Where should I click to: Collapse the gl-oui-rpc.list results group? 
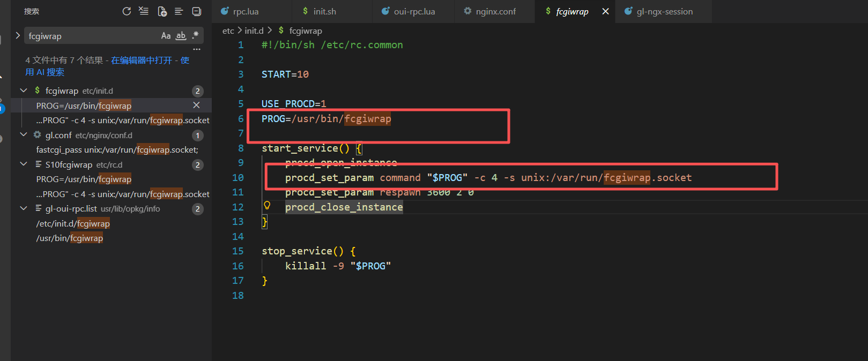tap(24, 208)
